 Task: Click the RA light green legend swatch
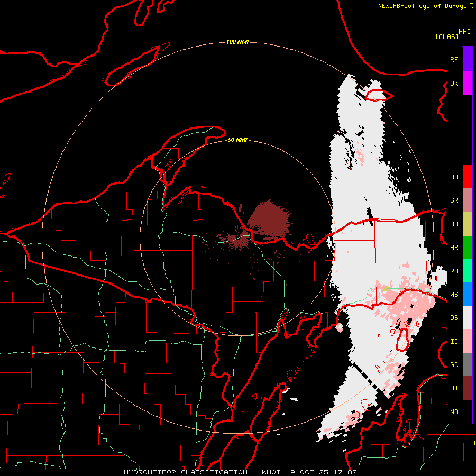point(467,271)
